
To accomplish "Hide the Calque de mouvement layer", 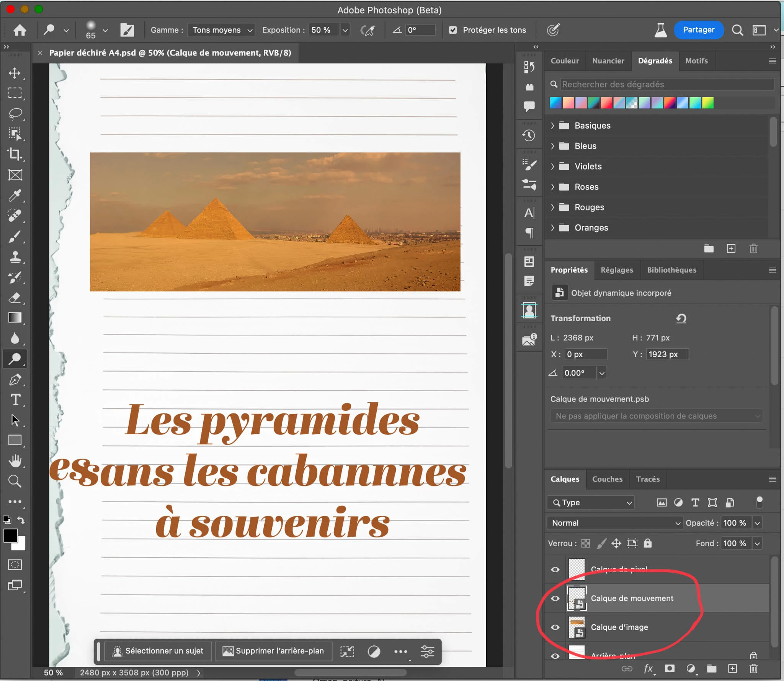I will [555, 598].
